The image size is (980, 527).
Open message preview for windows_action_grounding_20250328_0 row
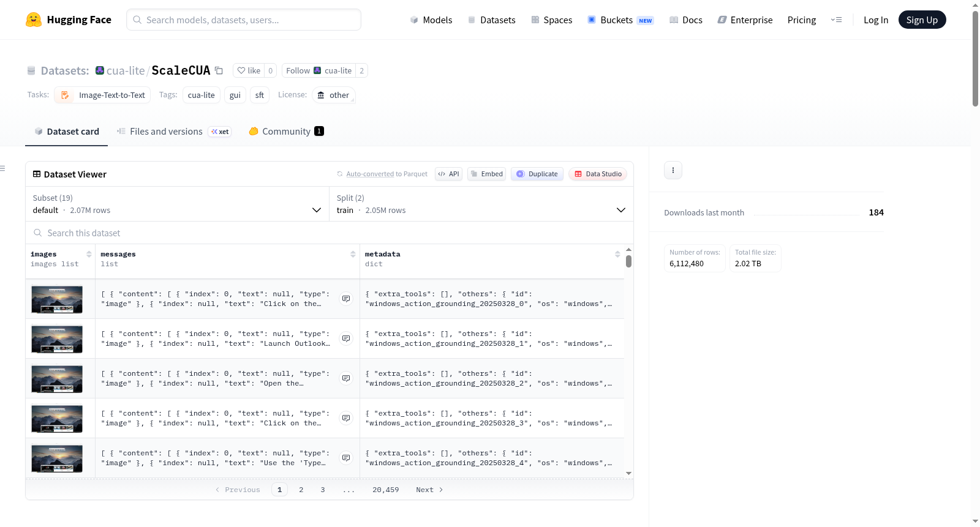pos(346,299)
